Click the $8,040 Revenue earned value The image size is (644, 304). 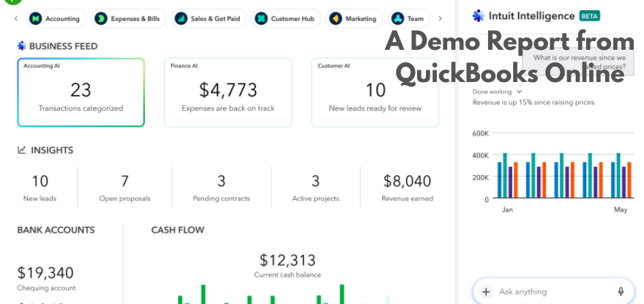click(407, 181)
